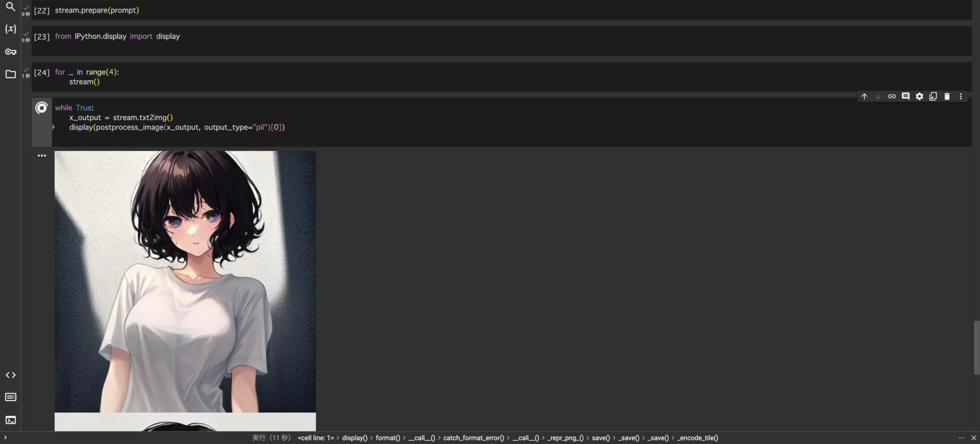Copy a link to this cell
This screenshot has height=444, width=980.
pyautogui.click(x=891, y=96)
